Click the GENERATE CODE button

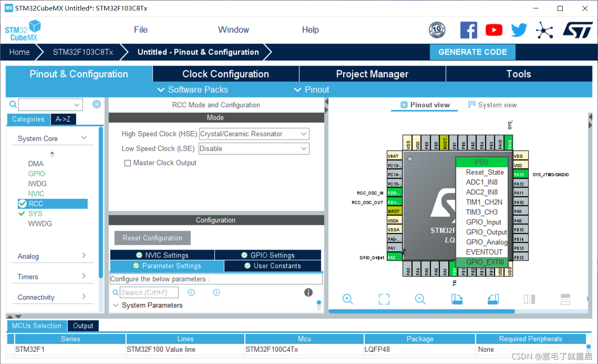(473, 52)
